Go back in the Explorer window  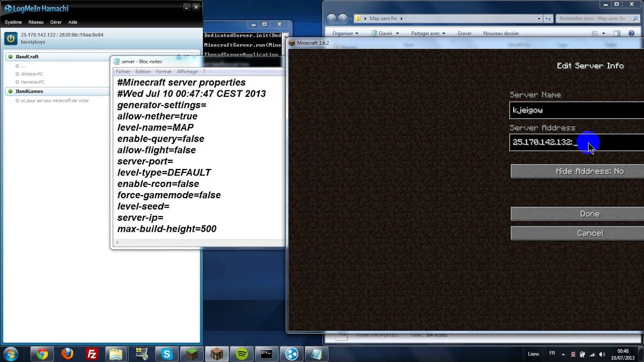331,19
